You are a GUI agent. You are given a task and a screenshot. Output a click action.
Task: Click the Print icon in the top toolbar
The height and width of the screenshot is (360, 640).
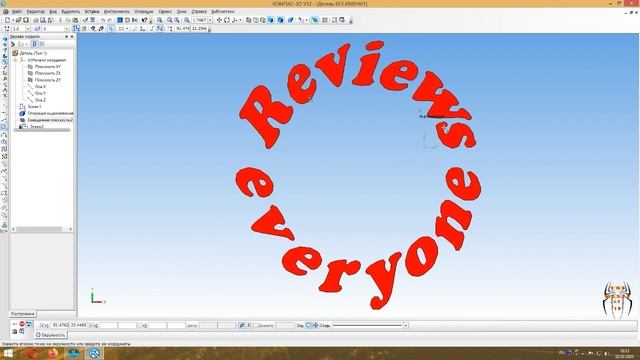click(x=36, y=20)
